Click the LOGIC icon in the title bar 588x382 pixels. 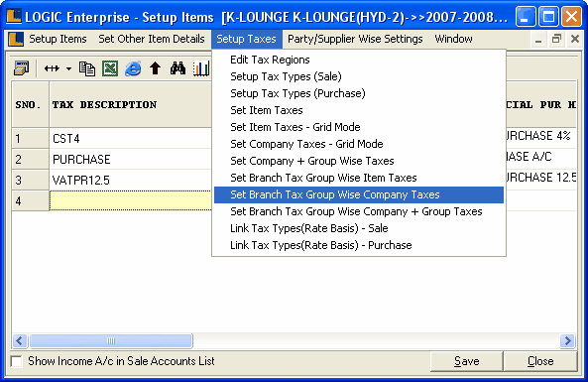(14, 16)
